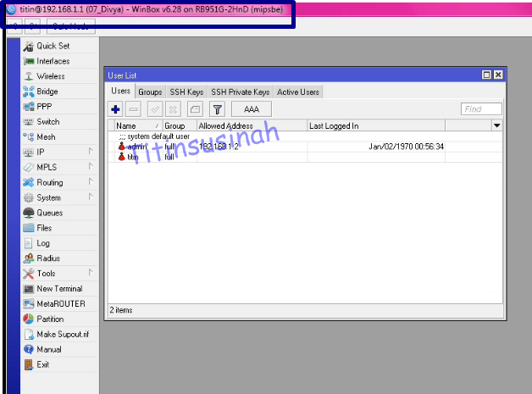532x394 pixels.
Task: Open the Radius menu item
Action: 59,258
